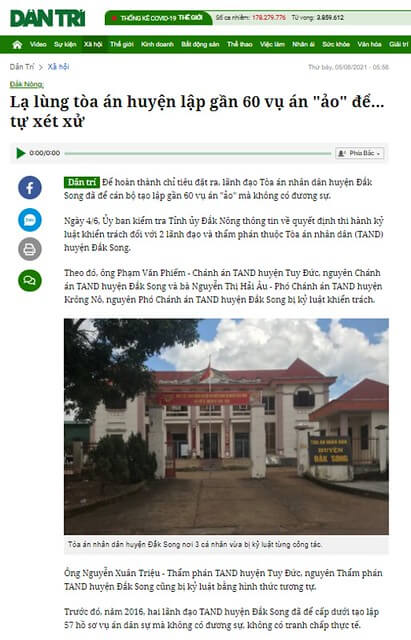Open comments with green chat icon
The width and height of the screenshot is (411, 640).
click(30, 280)
